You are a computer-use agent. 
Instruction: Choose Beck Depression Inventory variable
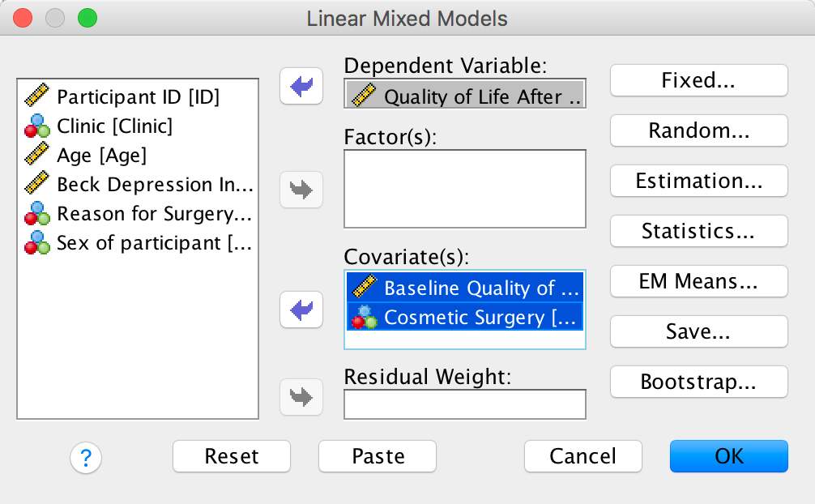click(154, 184)
